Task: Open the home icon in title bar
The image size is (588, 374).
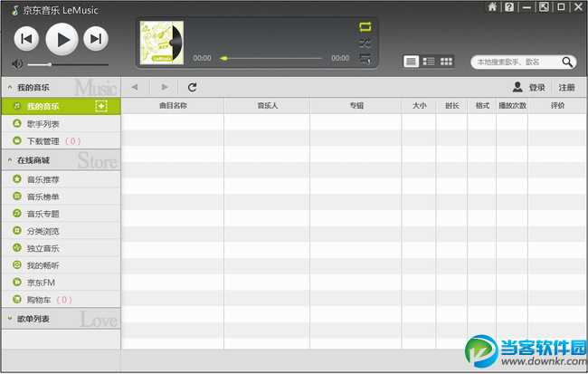Action: tap(492, 6)
